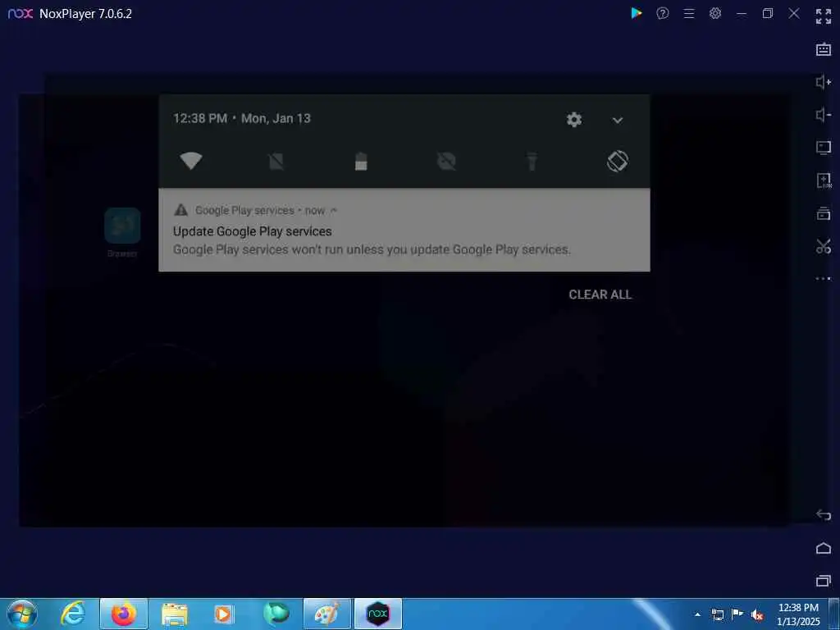Open NoxPlayer help center question icon
840x630 pixels.
[x=663, y=13]
